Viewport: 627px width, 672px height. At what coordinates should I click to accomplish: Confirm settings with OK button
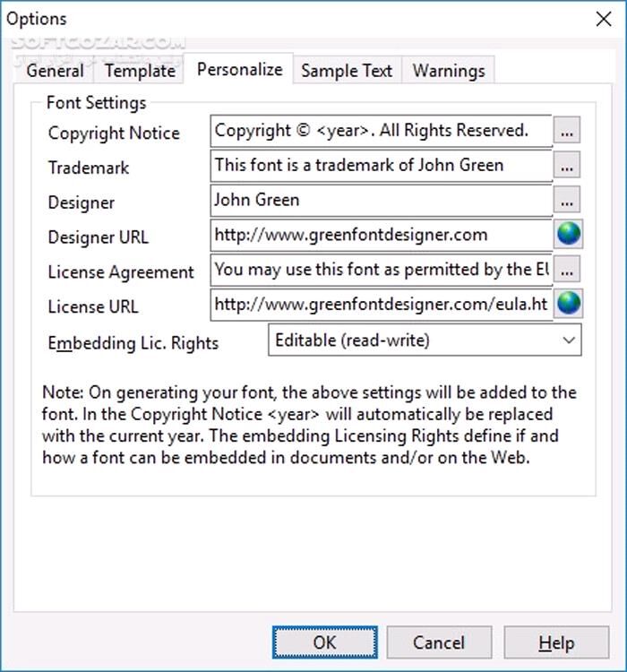tap(325, 642)
